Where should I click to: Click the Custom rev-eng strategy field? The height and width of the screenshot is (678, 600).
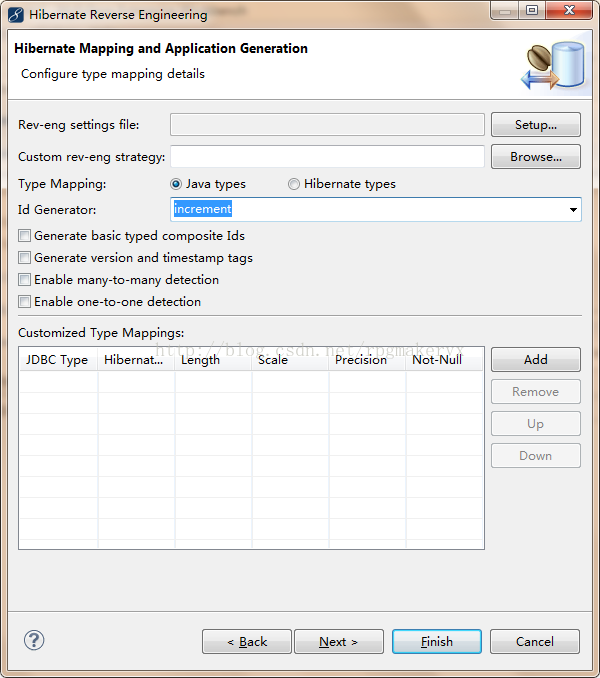[327, 157]
